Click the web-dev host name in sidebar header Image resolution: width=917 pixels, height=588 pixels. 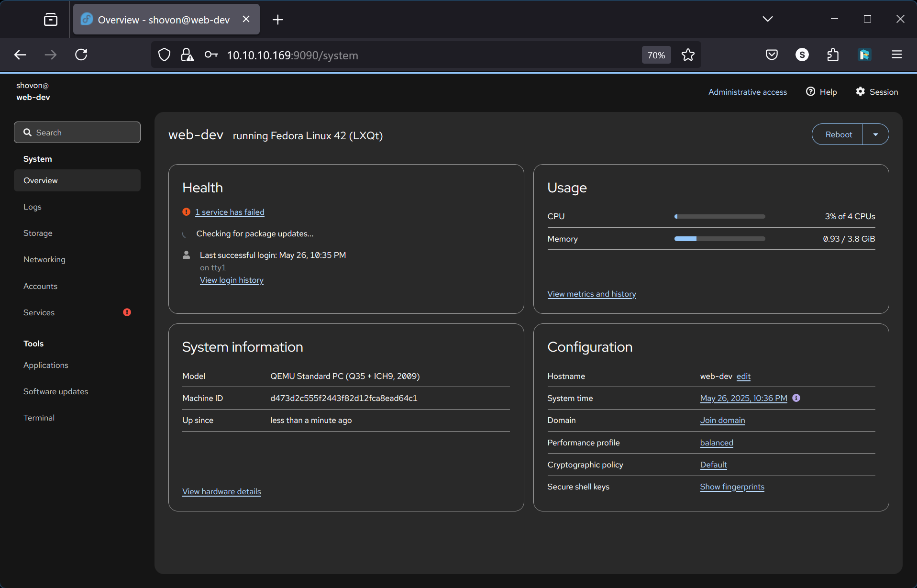33,97
